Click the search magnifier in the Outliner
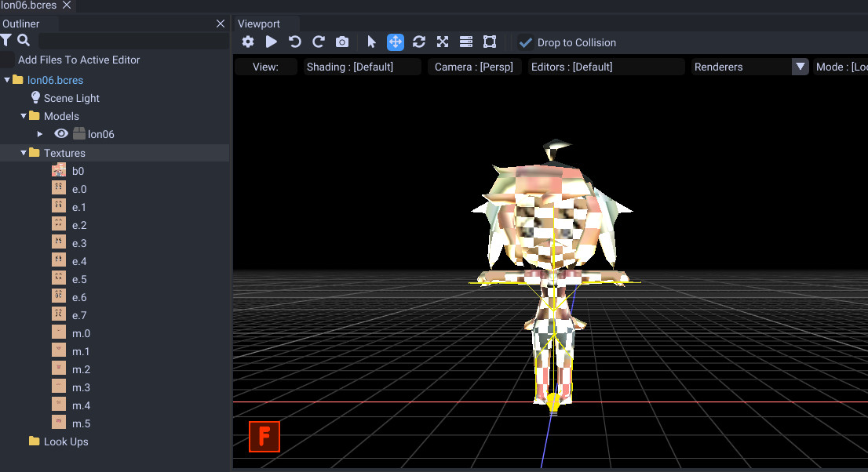Viewport: 868px width, 472px height. 24,40
